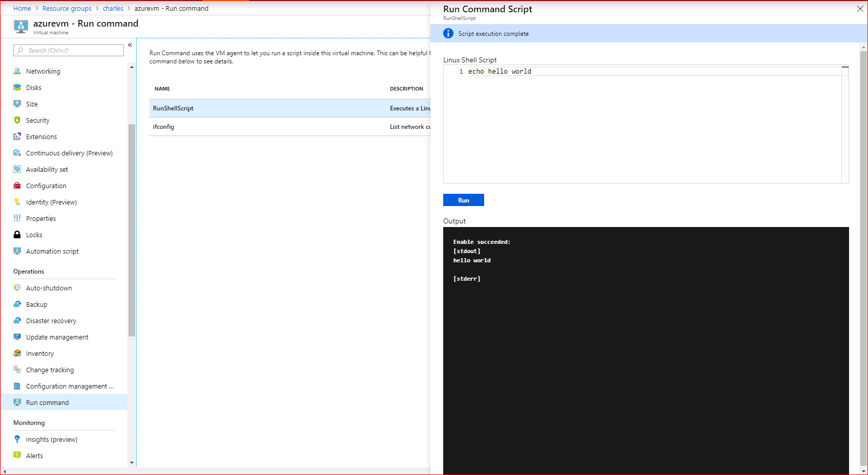The image size is (868, 475).
Task: Open Auto-shutdown menu item
Action: tap(49, 288)
